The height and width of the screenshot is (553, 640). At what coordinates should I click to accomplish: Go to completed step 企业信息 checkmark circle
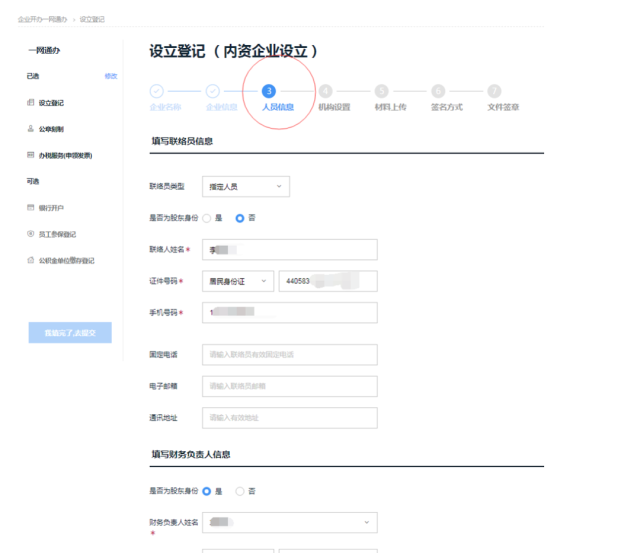click(x=213, y=91)
